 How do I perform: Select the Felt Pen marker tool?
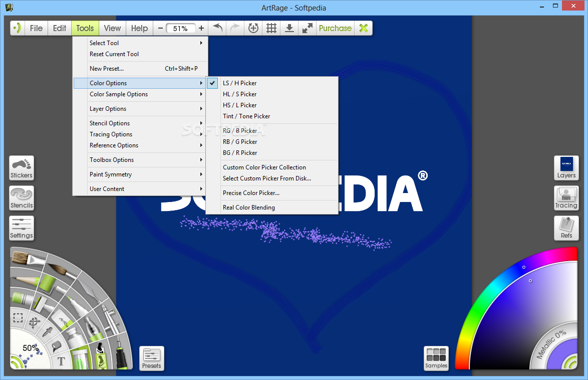coord(78,305)
